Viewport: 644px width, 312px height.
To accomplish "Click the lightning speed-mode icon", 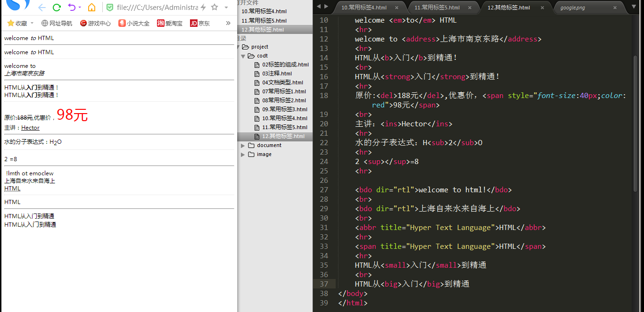I will tap(203, 8).
